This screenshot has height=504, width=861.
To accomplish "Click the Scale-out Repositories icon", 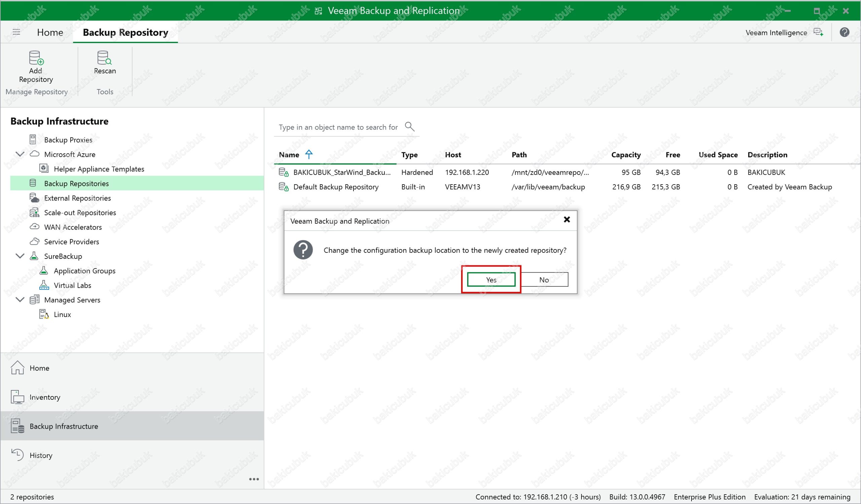I will [x=34, y=212].
